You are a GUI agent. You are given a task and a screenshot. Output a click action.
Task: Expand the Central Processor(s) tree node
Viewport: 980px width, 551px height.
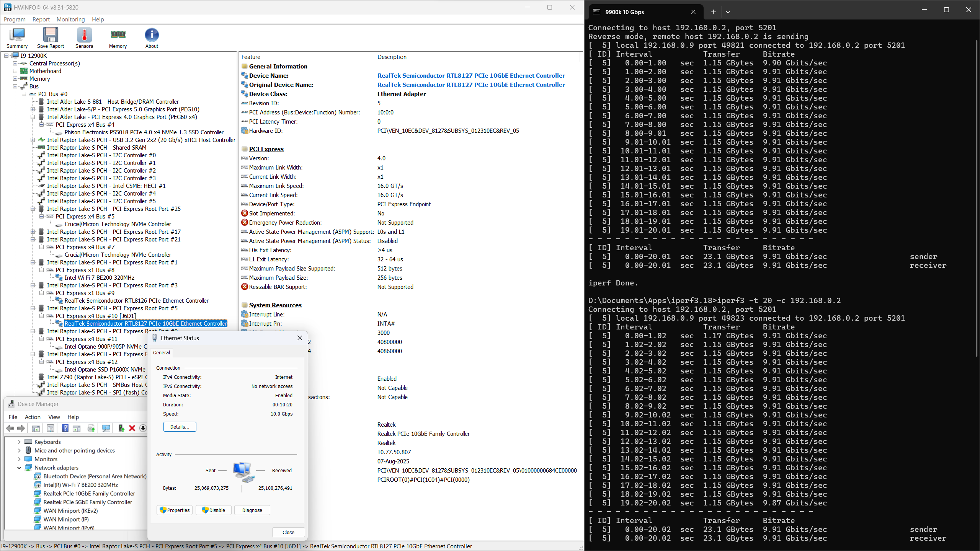[x=15, y=64]
